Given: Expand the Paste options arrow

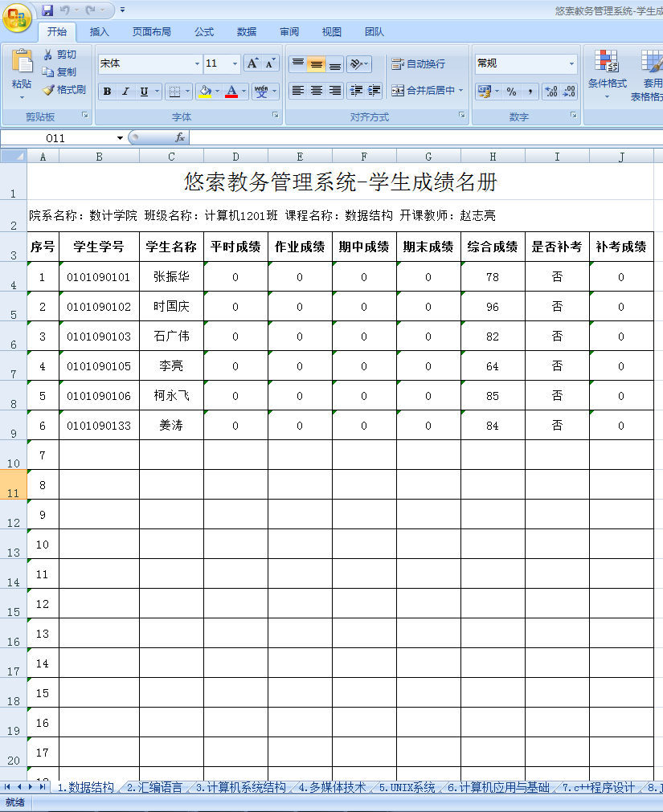Looking at the screenshot, I should 22,97.
